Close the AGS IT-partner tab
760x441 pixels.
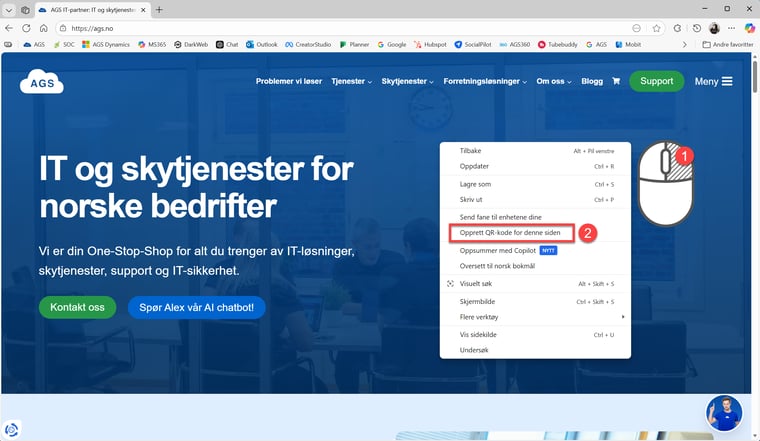click(143, 10)
